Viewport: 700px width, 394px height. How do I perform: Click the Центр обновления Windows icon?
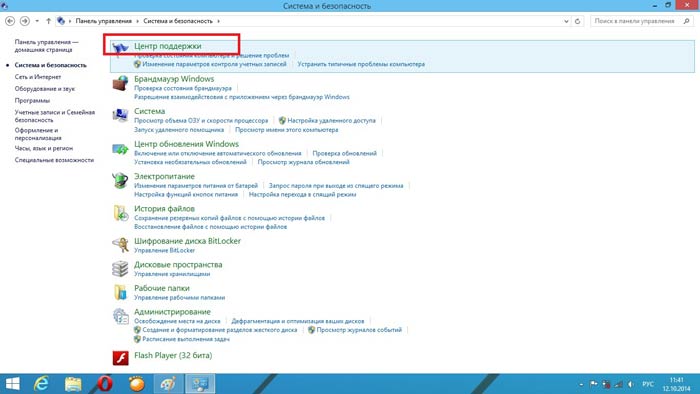pos(120,149)
